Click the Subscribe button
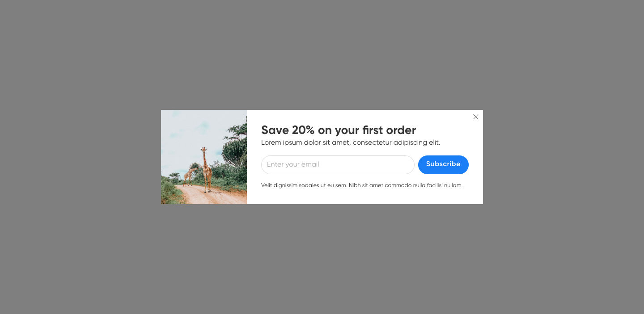Viewport: 644px width, 314px height. click(443, 165)
